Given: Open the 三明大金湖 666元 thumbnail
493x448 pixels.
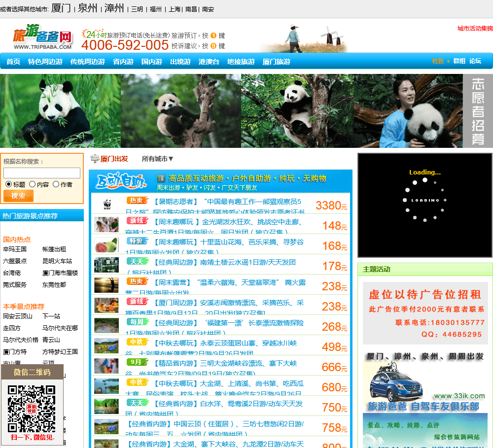Looking at the screenshot, I should [106, 366].
